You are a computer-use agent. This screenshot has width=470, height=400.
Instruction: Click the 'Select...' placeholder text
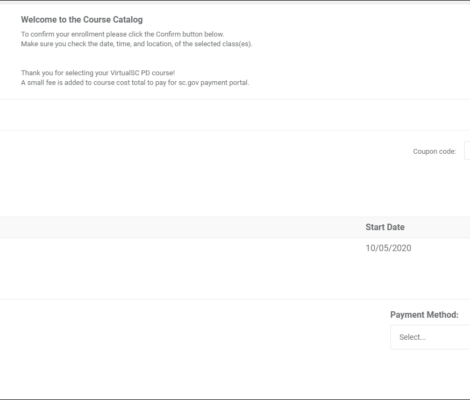pyautogui.click(x=413, y=337)
